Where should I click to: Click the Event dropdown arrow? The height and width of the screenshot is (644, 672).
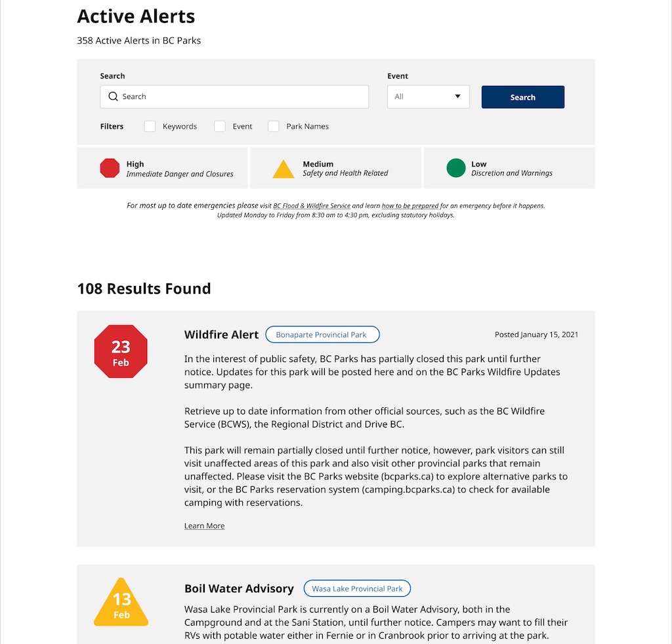pyautogui.click(x=457, y=96)
